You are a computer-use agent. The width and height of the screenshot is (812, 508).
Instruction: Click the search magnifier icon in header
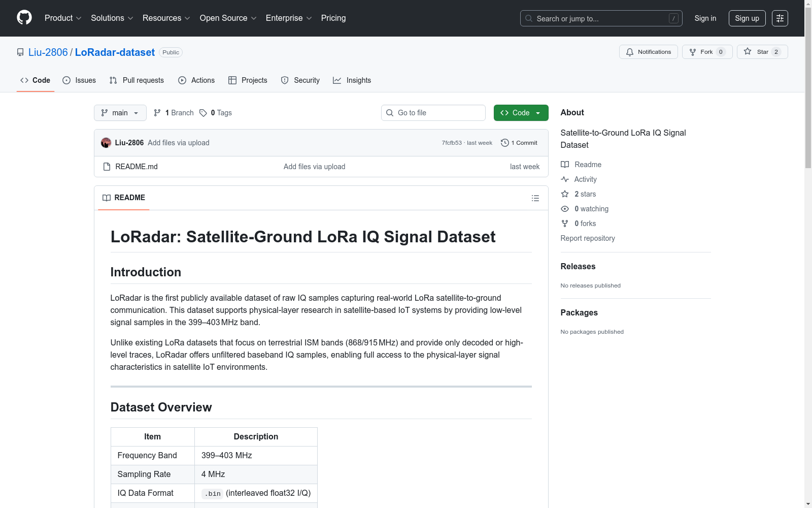(x=529, y=18)
